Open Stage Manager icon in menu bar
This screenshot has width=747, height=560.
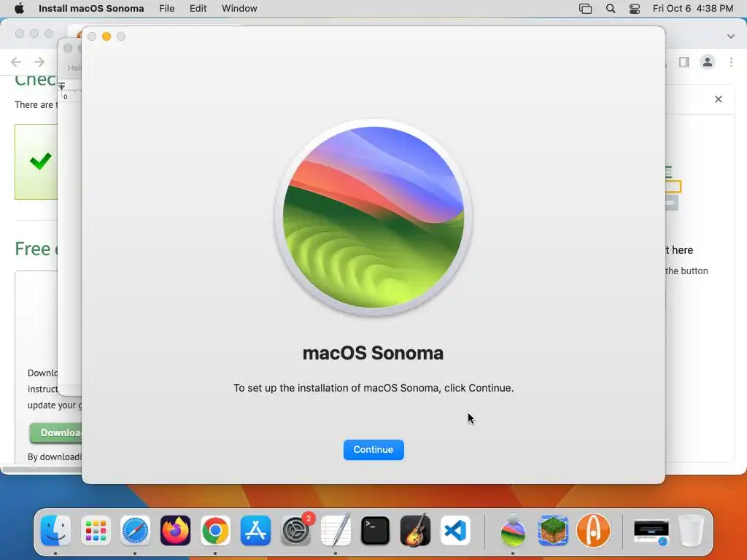[585, 9]
